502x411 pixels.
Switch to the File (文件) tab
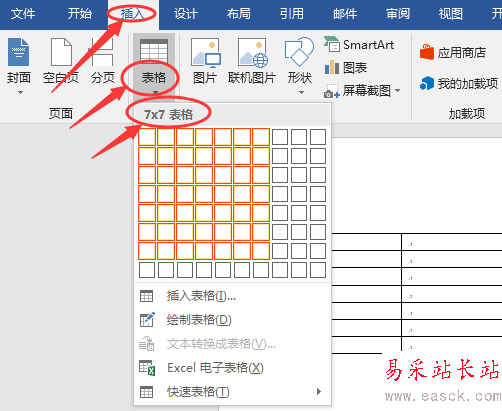tap(23, 14)
